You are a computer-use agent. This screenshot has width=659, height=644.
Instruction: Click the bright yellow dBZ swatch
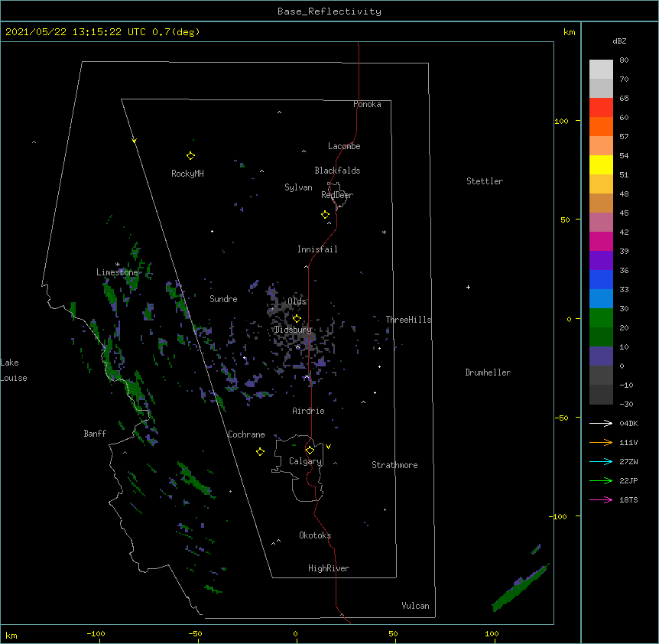[601, 164]
